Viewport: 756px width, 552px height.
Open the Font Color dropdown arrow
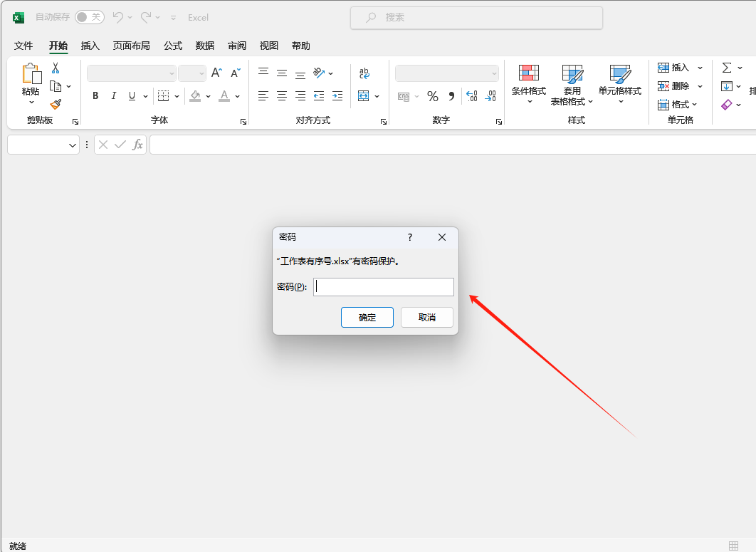[236, 95]
